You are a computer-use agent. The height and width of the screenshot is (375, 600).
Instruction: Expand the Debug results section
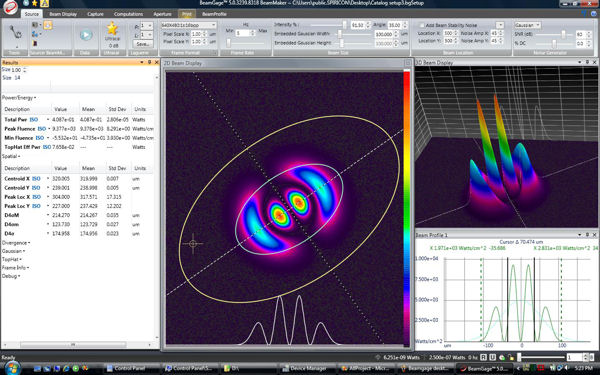pyautogui.click(x=11, y=276)
